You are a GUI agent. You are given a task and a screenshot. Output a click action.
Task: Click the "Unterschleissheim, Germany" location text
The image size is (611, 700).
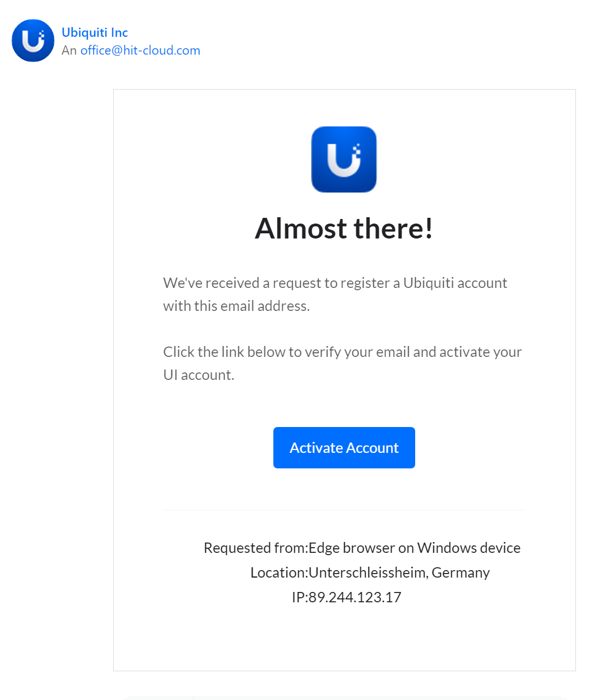point(399,572)
